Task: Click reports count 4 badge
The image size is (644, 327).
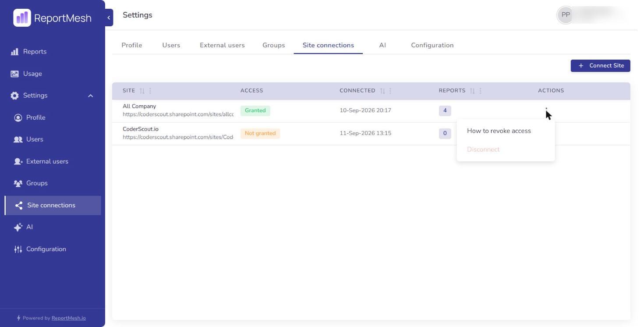Action: point(445,110)
